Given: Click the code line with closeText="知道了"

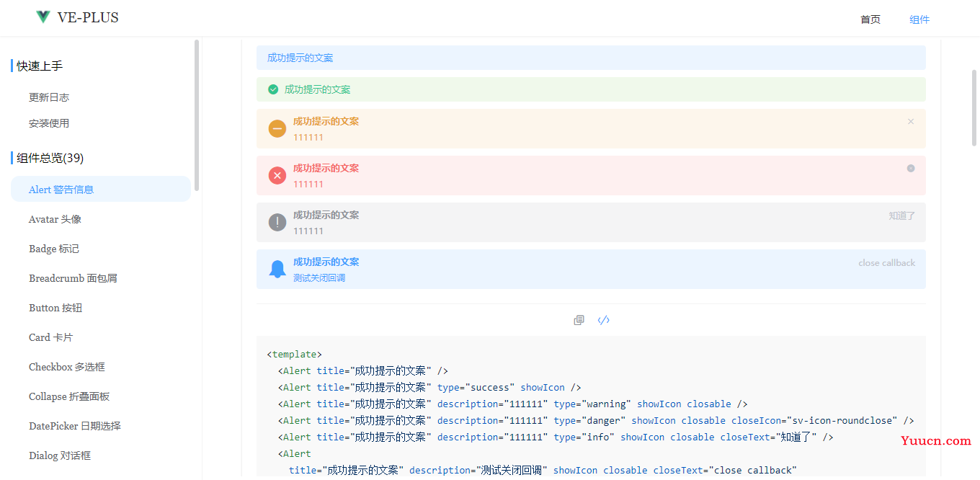Looking at the screenshot, I should coord(556,437).
